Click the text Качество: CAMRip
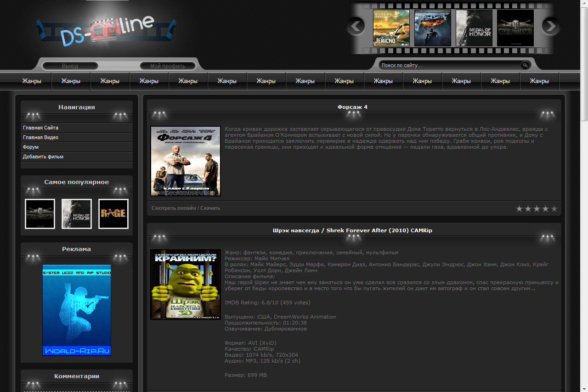Screen dimensions: 588x392 coord(249,349)
